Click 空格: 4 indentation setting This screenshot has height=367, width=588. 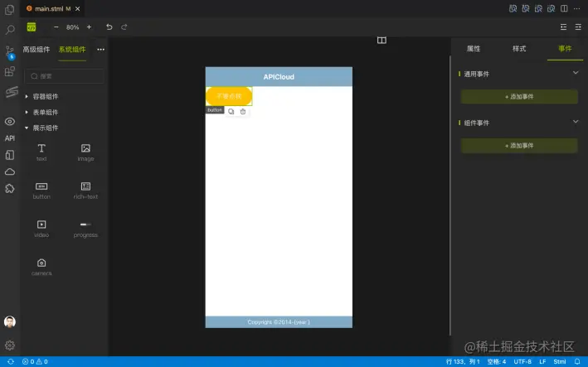pos(497,361)
